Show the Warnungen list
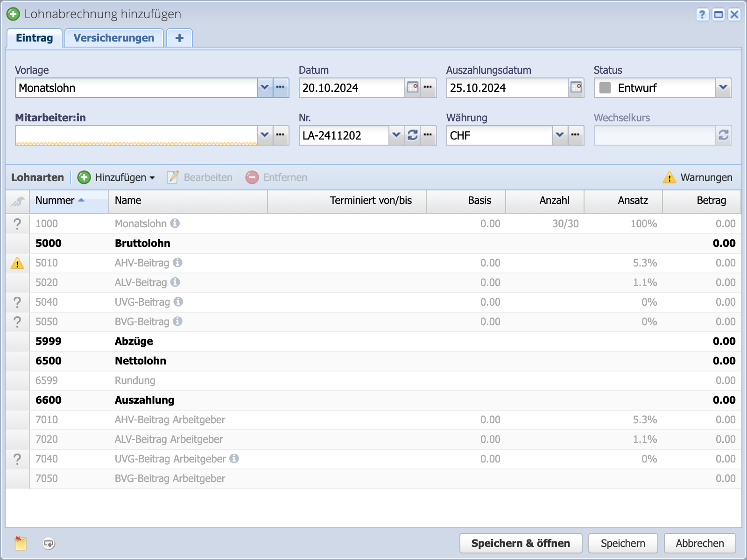 point(698,177)
